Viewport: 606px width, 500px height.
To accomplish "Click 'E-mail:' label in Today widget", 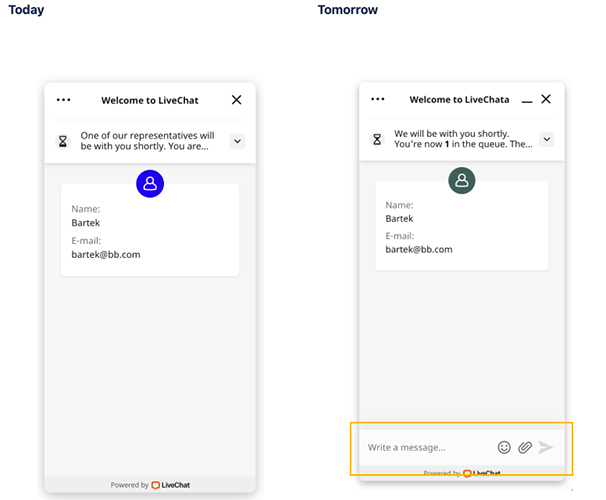I will point(86,241).
